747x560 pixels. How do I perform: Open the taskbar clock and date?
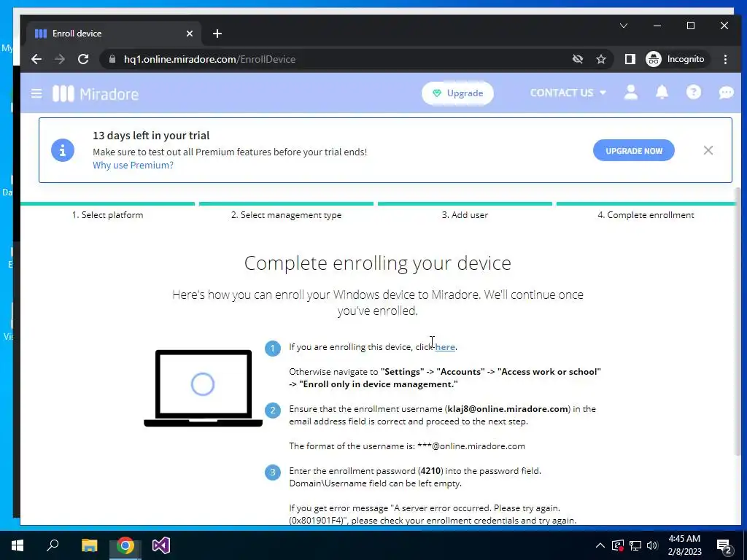[x=684, y=545]
